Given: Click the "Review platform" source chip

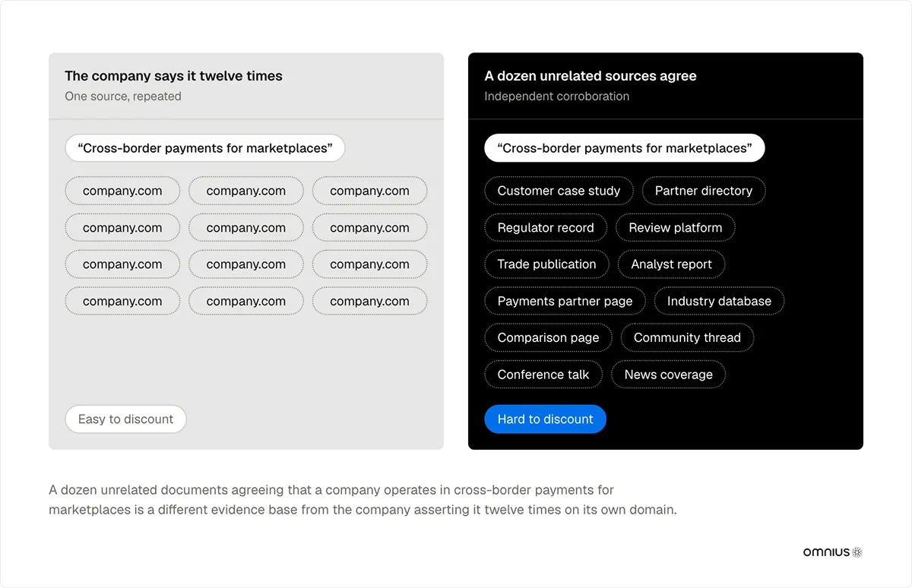Looking at the screenshot, I should click(x=676, y=228).
